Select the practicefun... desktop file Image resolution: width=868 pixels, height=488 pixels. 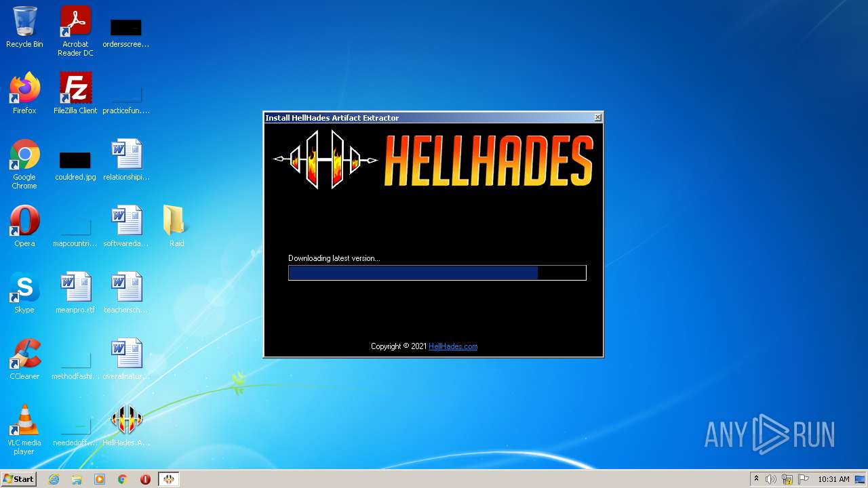click(126, 99)
